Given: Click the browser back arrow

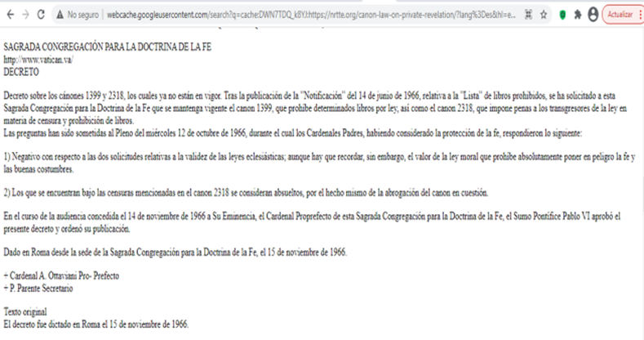Looking at the screenshot, I should [x=8, y=15].
